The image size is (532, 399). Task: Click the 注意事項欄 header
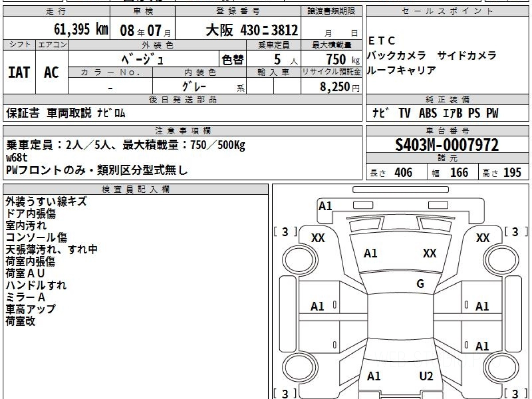click(183, 130)
